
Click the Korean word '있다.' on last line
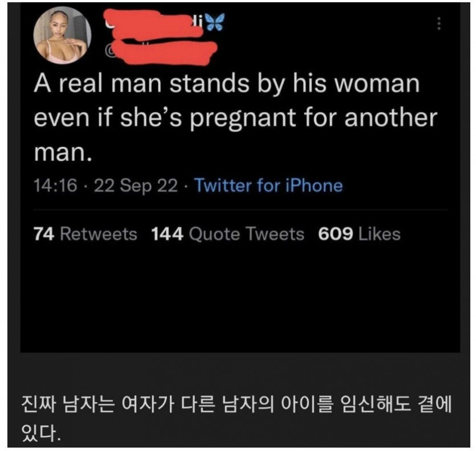pos(41,433)
